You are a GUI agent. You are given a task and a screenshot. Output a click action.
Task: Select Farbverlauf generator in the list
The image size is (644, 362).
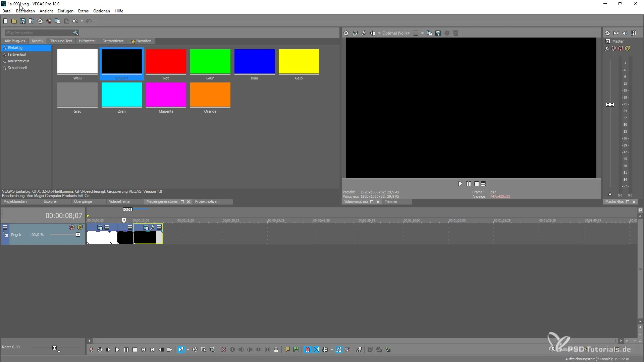(17, 54)
